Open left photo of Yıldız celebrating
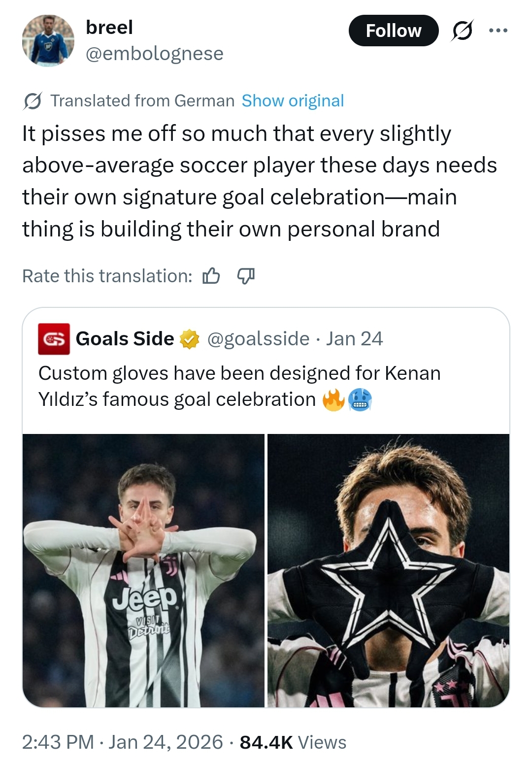This screenshot has width=532, height=764. click(143, 570)
